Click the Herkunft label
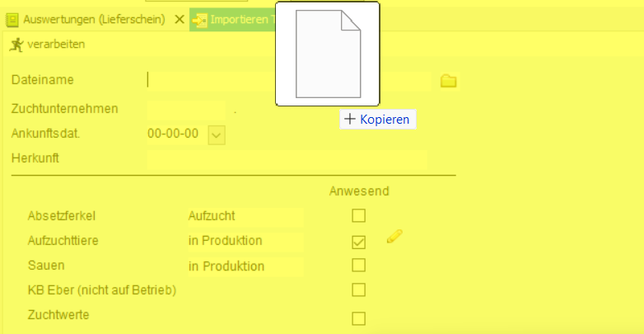The height and width of the screenshot is (334, 644). point(35,158)
